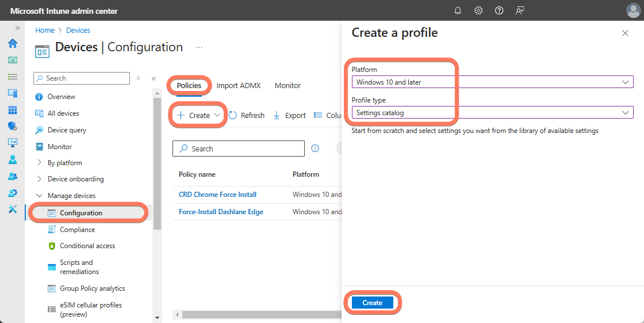Viewport: 644px width, 323px height.
Task: Open portal settings gear icon
Action: [478, 10]
